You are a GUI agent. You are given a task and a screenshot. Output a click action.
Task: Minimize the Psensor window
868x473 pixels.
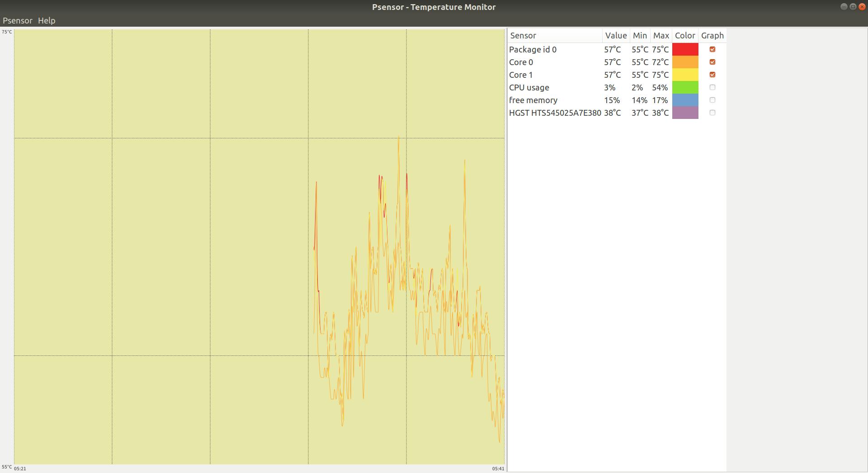coord(844,7)
